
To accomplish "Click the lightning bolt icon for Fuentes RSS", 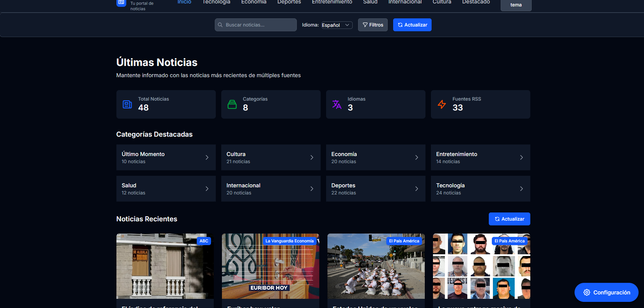I will click(x=441, y=104).
